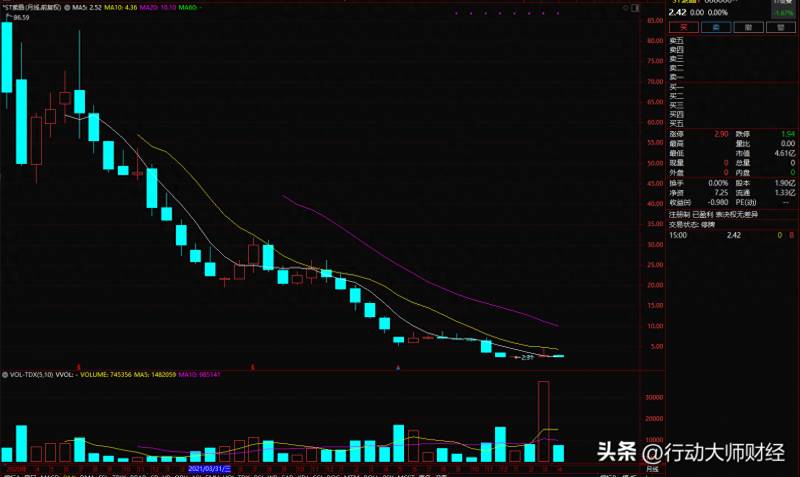800x477 pixels.
Task: Click the green MA60 label
Action: 189,8
